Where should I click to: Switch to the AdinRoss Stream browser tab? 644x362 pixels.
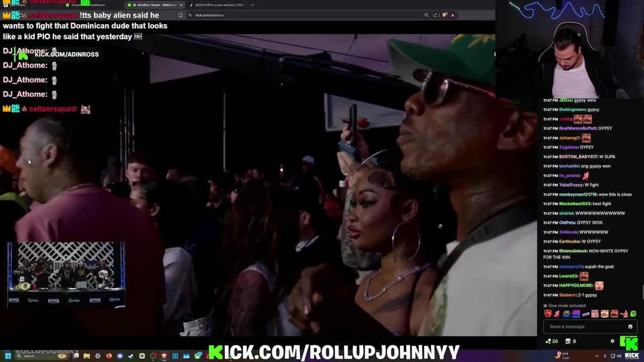[154, 5]
